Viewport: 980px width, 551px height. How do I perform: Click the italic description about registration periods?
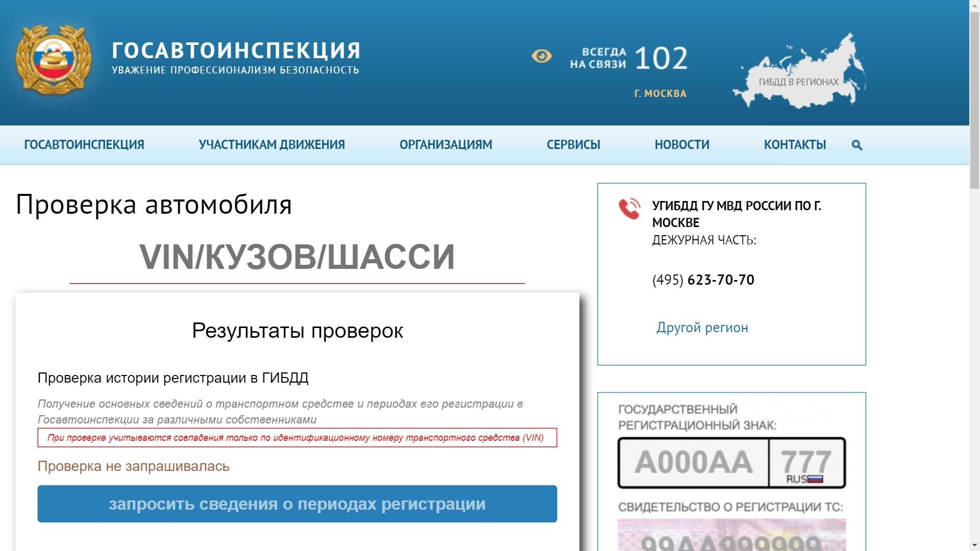click(x=280, y=412)
